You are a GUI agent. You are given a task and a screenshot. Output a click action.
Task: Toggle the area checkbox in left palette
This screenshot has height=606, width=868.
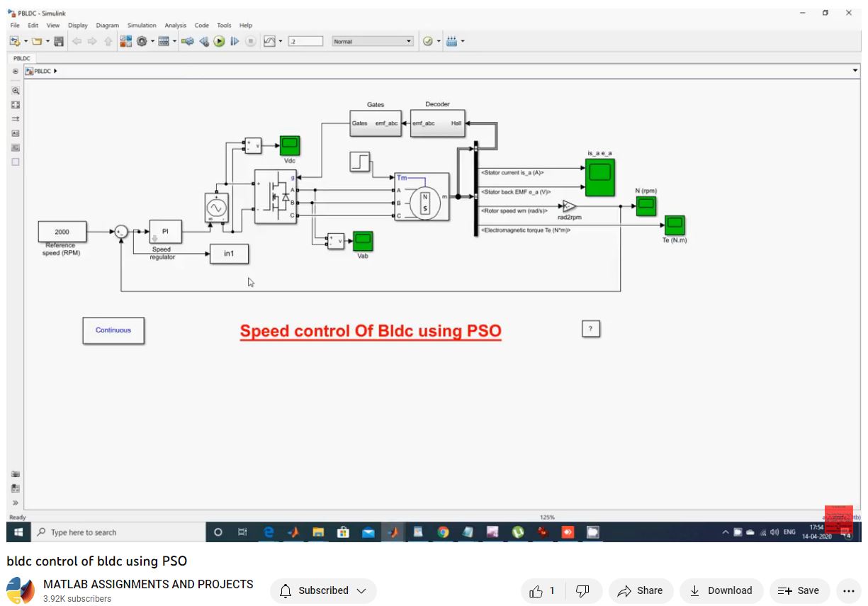click(x=16, y=162)
